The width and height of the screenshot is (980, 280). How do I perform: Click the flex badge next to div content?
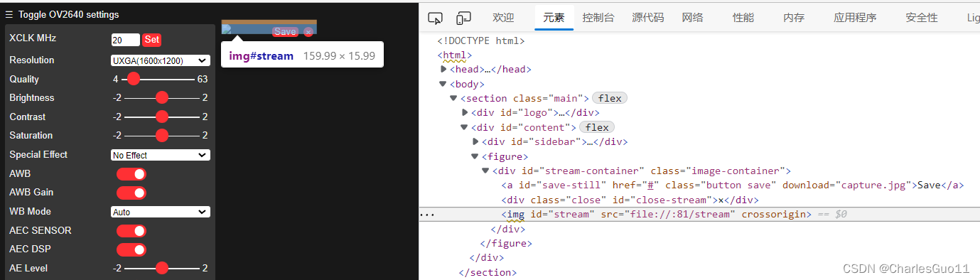pyautogui.click(x=597, y=127)
